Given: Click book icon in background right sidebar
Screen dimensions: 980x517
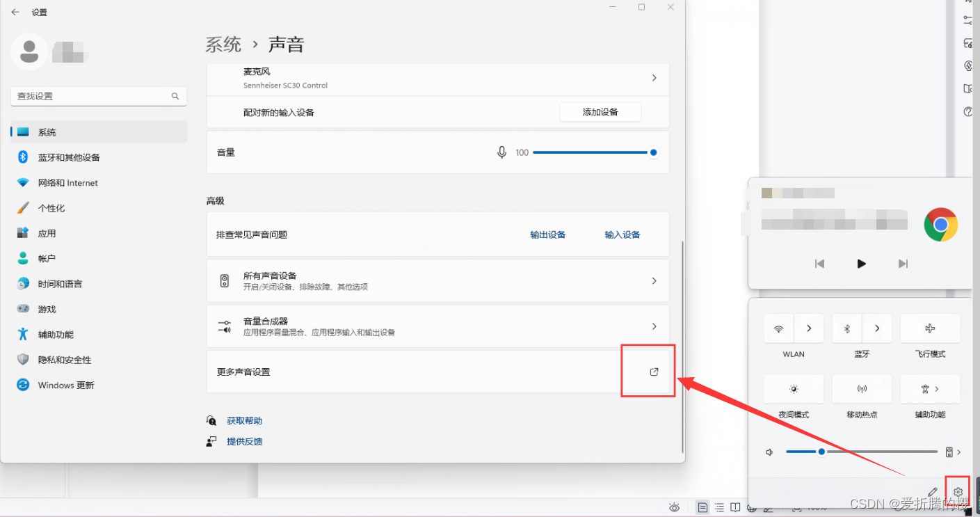Looking at the screenshot, I should [x=967, y=88].
